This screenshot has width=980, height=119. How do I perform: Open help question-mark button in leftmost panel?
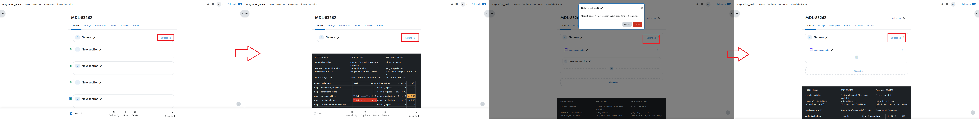(x=239, y=104)
